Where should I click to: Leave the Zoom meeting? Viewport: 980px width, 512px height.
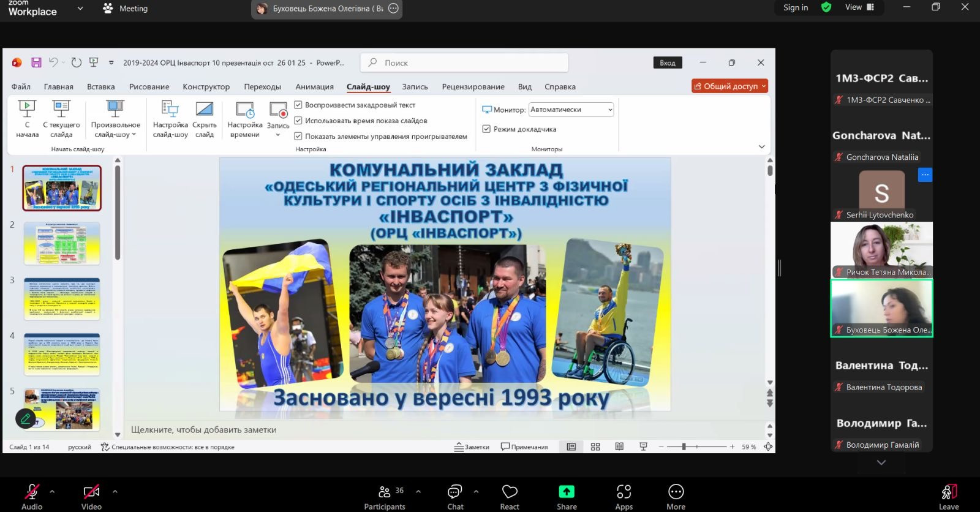click(948, 492)
